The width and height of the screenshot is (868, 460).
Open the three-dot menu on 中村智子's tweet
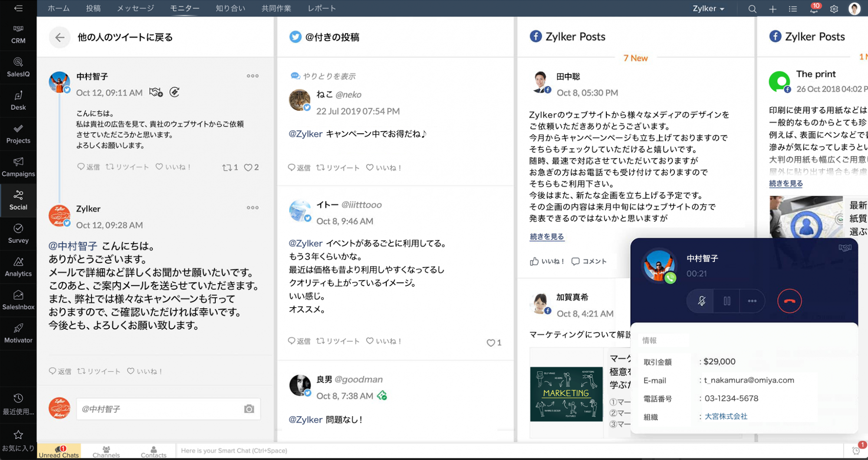(253, 76)
